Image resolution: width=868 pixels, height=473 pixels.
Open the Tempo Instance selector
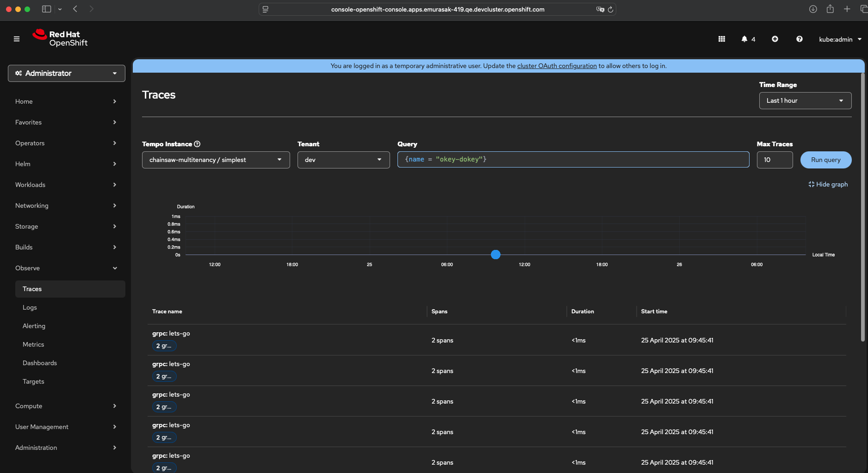coord(216,160)
